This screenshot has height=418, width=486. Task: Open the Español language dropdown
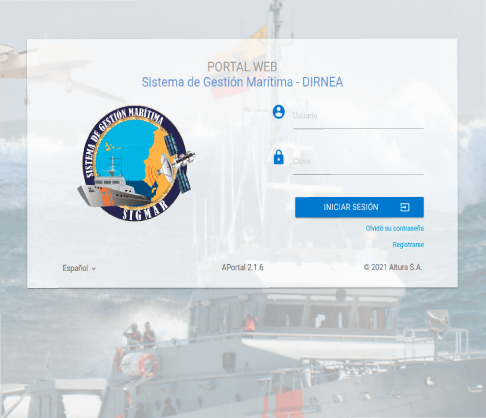(x=79, y=268)
